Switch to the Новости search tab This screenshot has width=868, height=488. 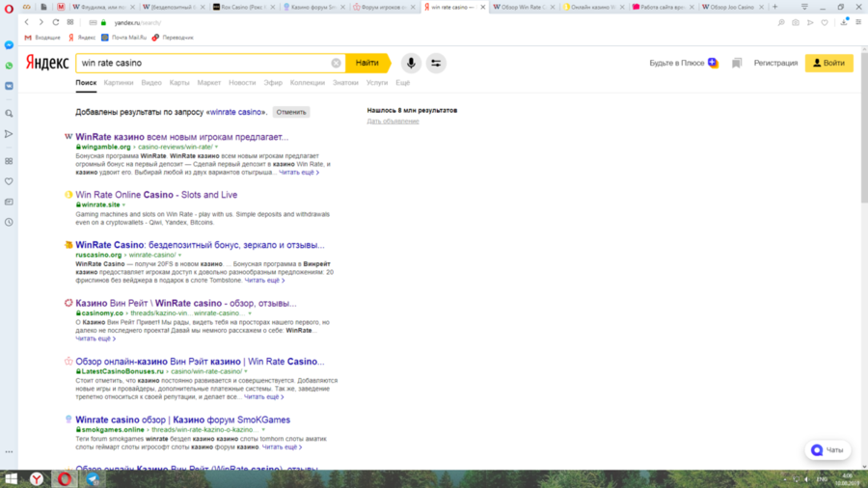coord(242,82)
